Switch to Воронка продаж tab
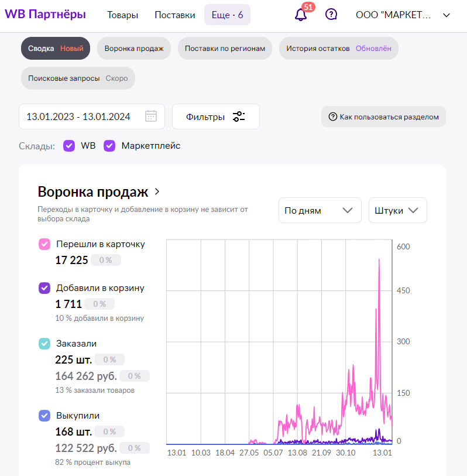This screenshot has height=476, width=467. (134, 48)
